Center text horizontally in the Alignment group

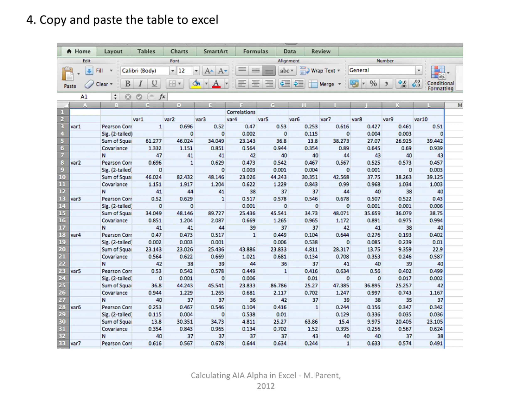pos(256,84)
